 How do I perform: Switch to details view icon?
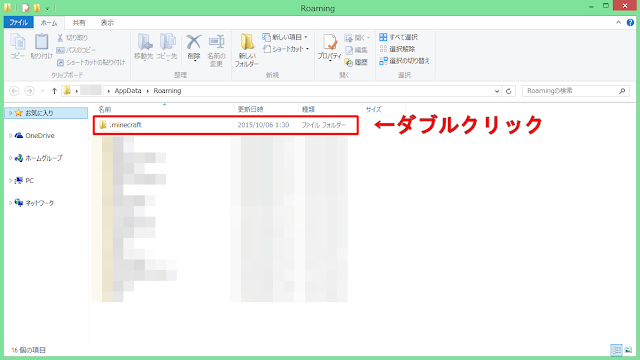(616, 350)
